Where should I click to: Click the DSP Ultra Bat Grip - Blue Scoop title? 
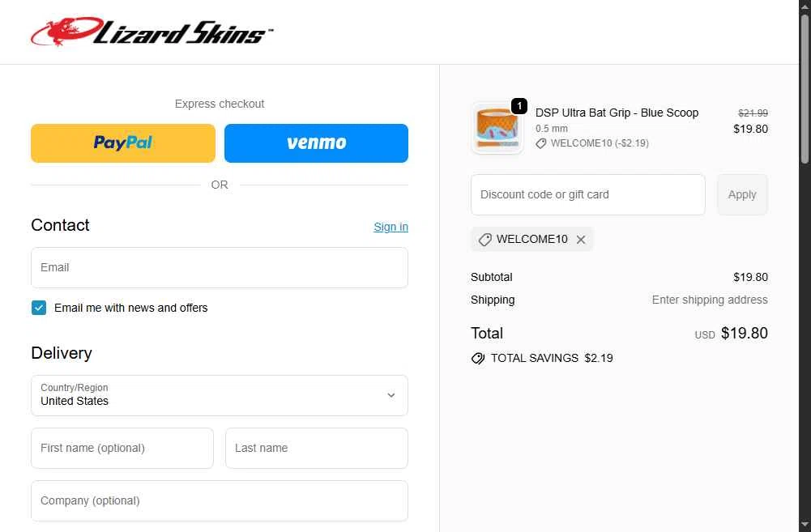click(617, 113)
